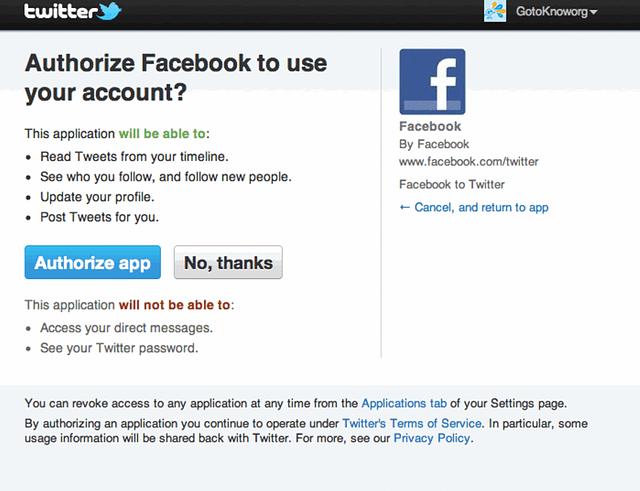Click the Twitter bird icon
Image resolution: width=640 pixels, height=491 pixels.
tap(110, 11)
